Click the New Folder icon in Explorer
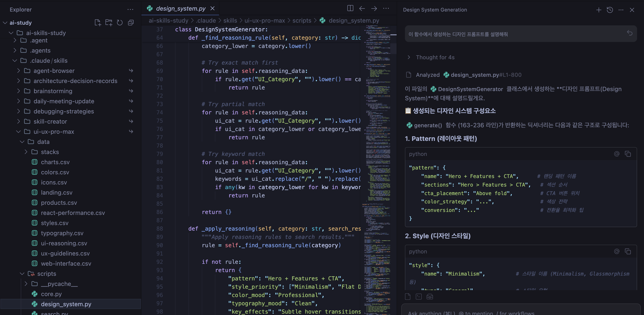 [109, 23]
